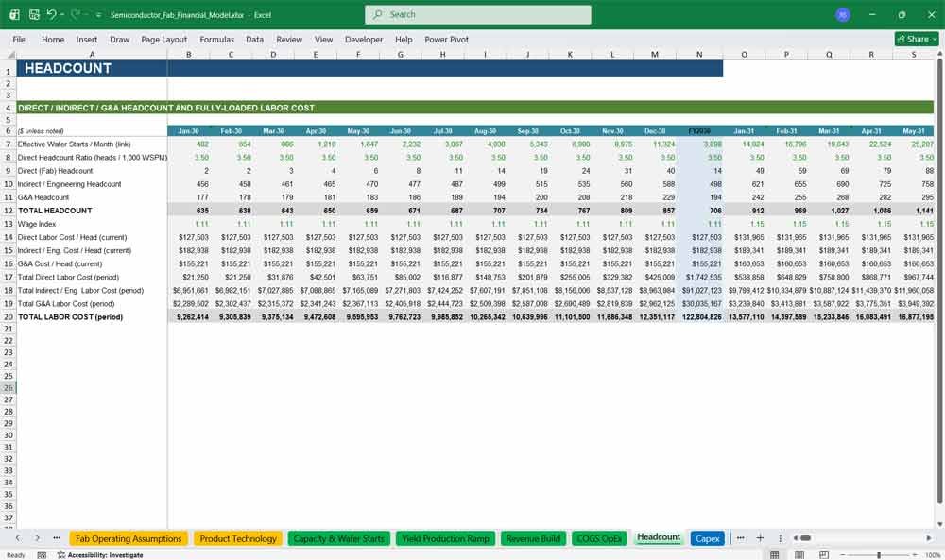Switch to Capacity & Wafer Starts sheet

tap(338, 538)
